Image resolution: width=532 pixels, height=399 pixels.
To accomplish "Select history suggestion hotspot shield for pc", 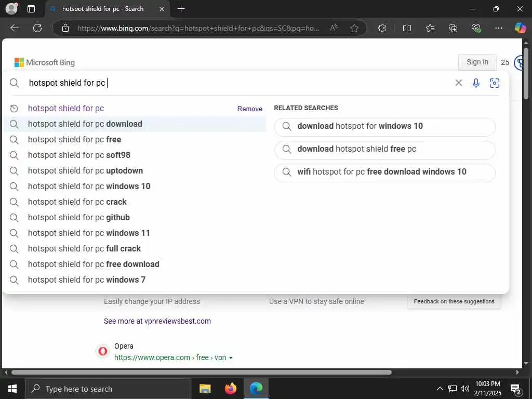I will 66,108.
